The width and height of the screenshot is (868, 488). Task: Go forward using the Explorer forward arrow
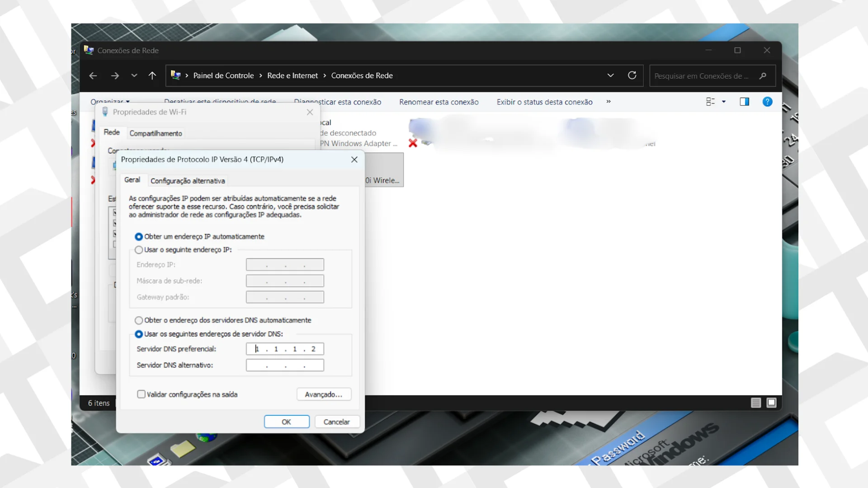click(x=115, y=76)
